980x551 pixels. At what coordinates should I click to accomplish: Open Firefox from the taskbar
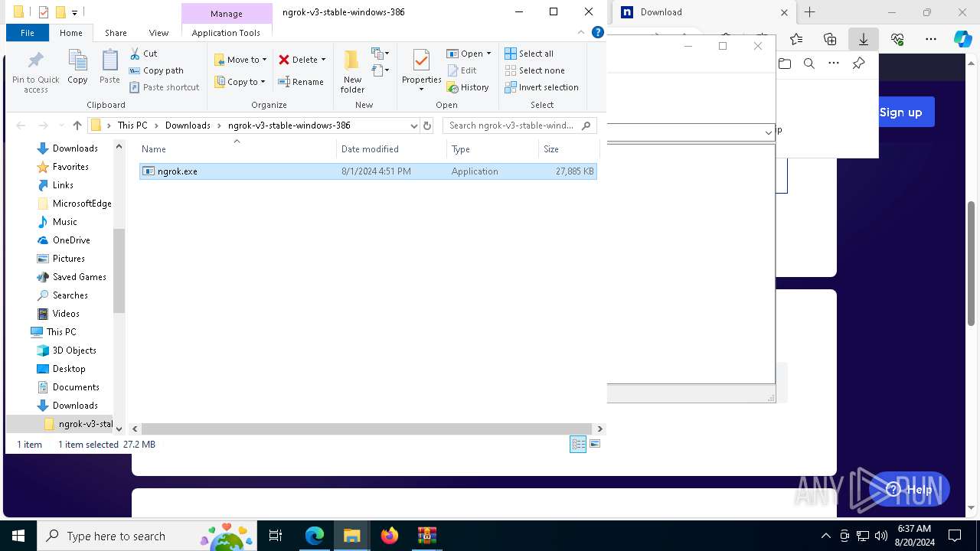[x=390, y=536]
